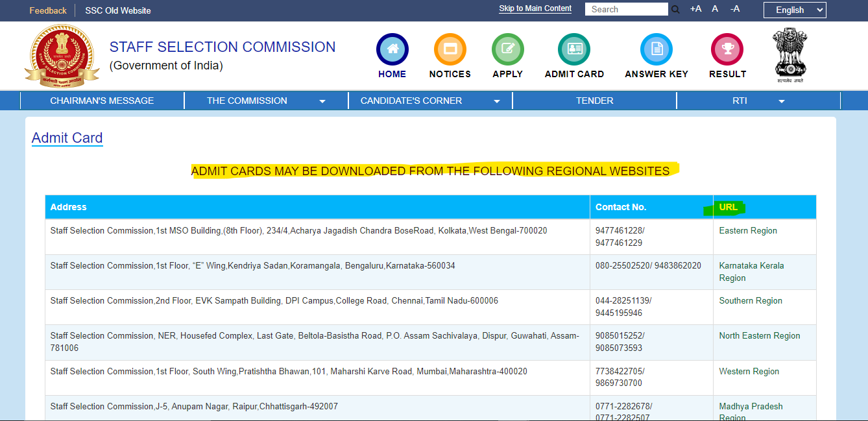
Task: Open the SSC Old Website link
Action: point(118,10)
